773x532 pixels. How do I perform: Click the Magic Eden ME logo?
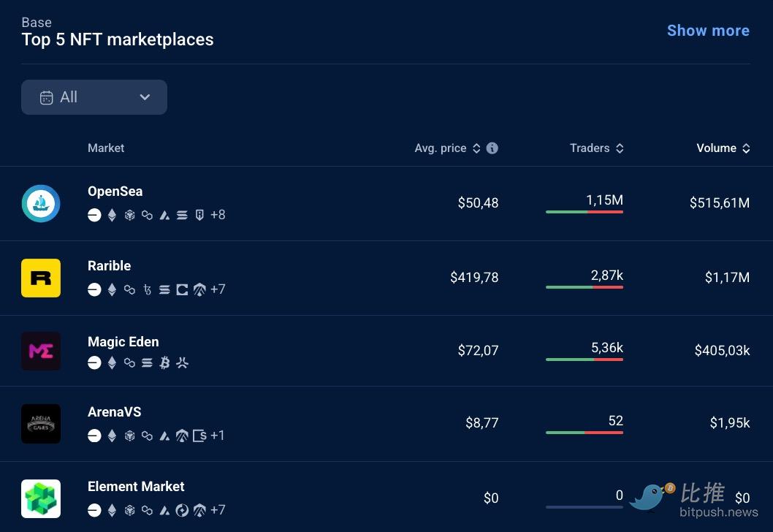[x=41, y=351]
